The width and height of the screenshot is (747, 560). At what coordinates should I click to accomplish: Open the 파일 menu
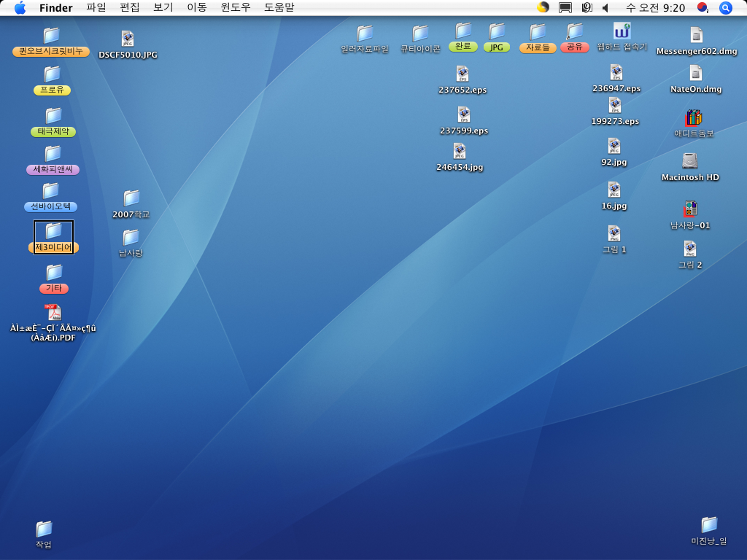[x=96, y=8]
